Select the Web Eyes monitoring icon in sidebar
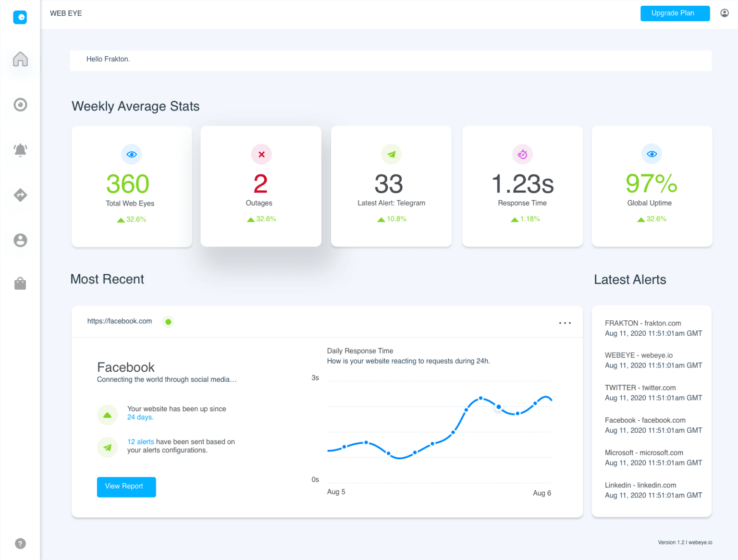Viewport: 738px width, 560px height. [x=20, y=104]
